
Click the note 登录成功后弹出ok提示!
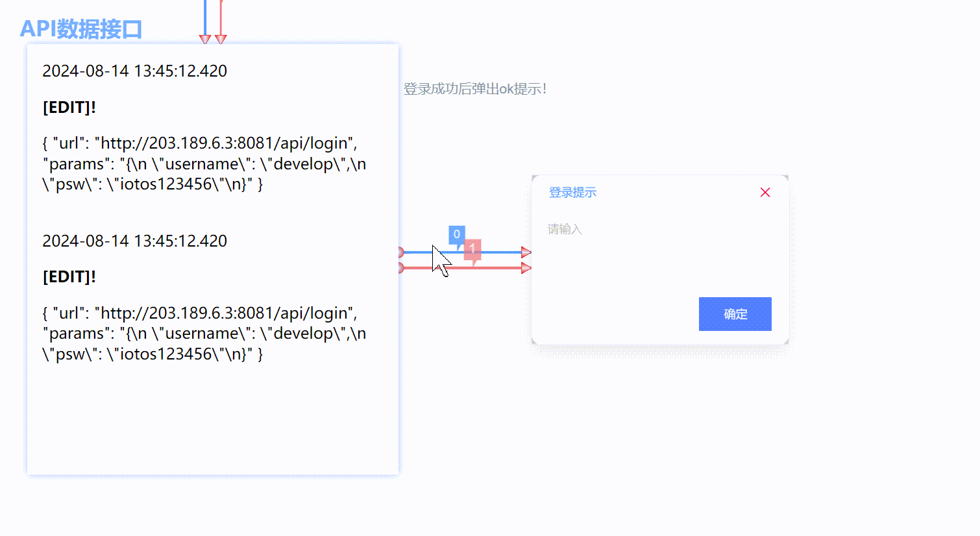(x=476, y=88)
